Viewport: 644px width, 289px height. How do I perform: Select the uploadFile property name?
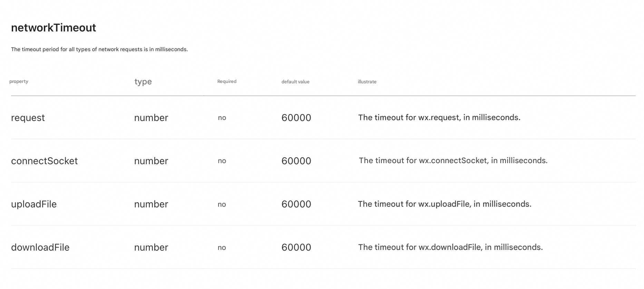coord(34,204)
